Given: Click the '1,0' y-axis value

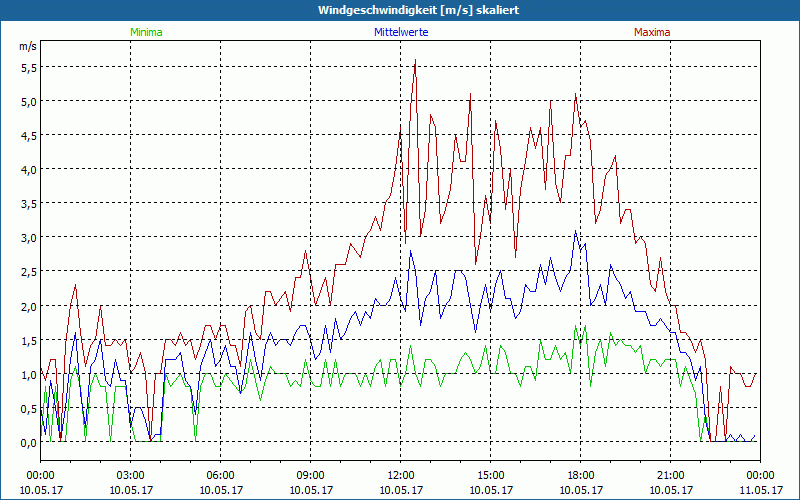Looking at the screenshot, I should [x=29, y=375].
